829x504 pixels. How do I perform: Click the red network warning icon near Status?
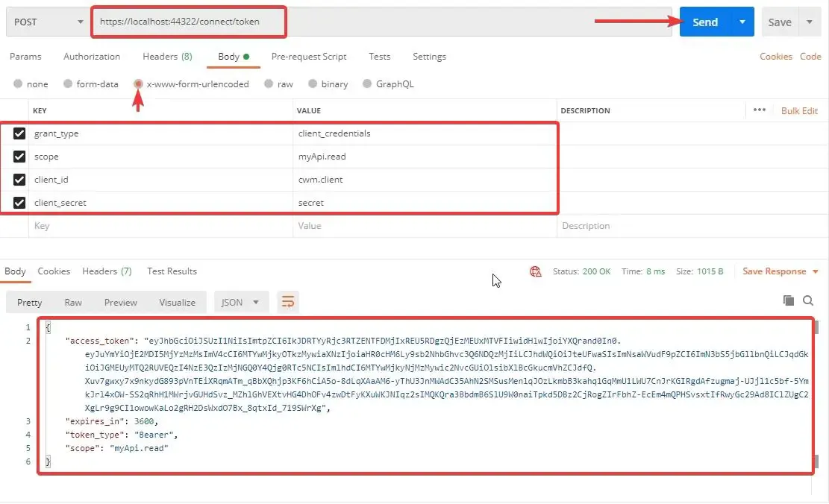pos(536,272)
